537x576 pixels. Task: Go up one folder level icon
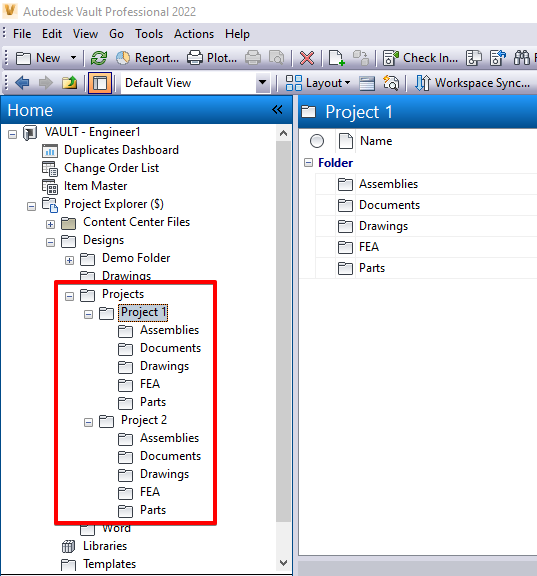pos(69,83)
